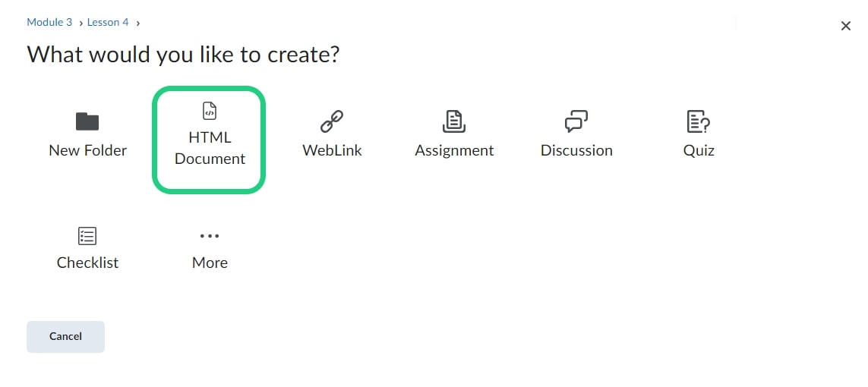Click the chain link WebLink icon

pyautogui.click(x=332, y=121)
